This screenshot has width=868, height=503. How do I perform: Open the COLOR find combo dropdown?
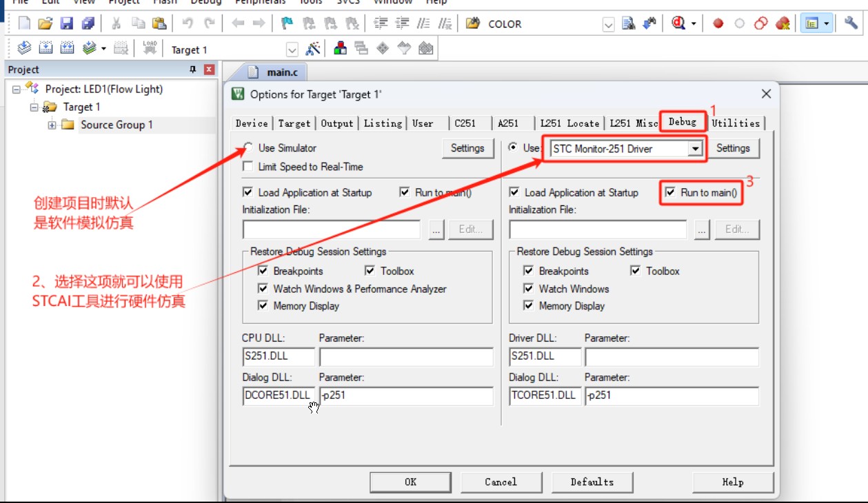pos(609,25)
